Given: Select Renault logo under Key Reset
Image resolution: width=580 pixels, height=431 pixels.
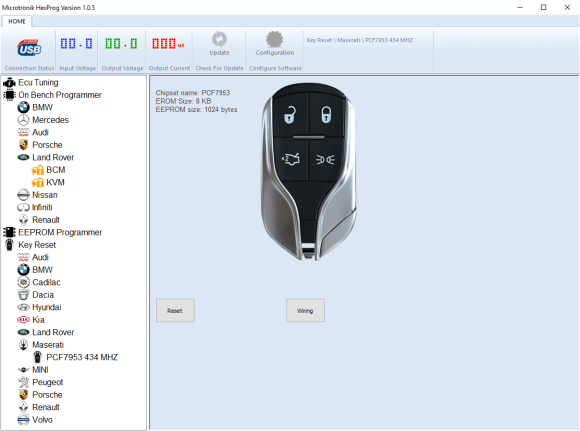Looking at the screenshot, I should 23,407.
